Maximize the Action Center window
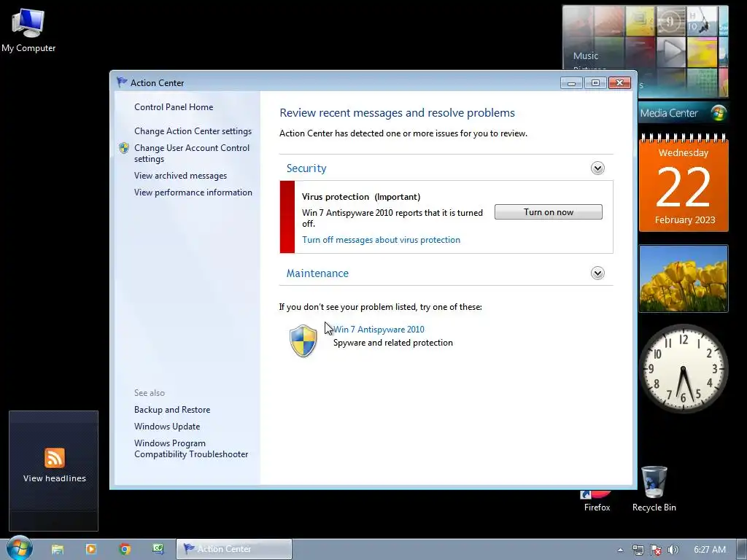 click(x=595, y=83)
